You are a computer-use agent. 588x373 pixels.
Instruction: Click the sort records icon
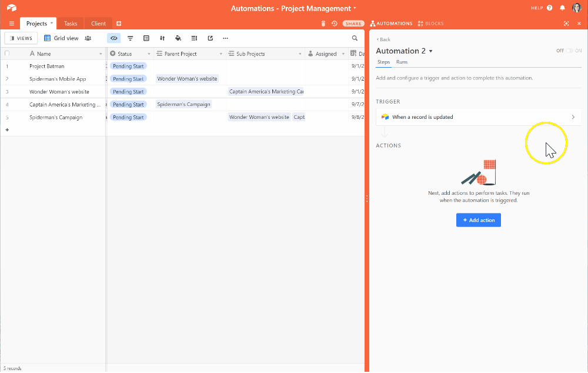[x=162, y=38]
